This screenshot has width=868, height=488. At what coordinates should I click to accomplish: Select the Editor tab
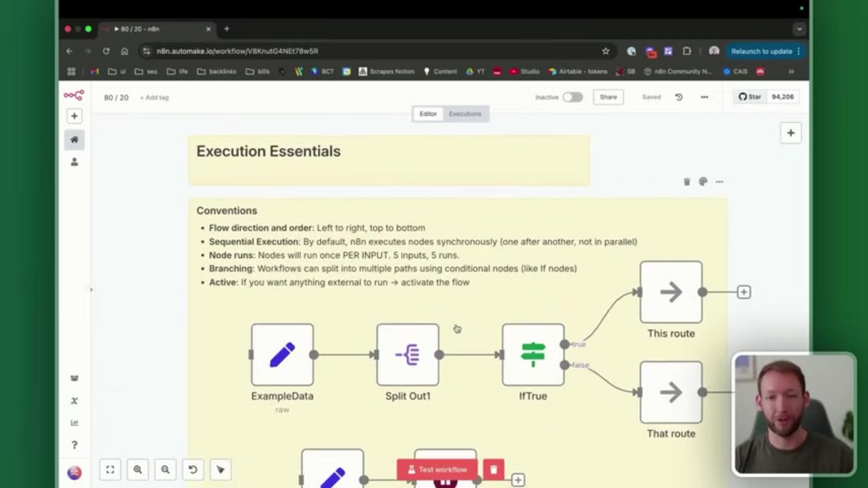pyautogui.click(x=428, y=114)
